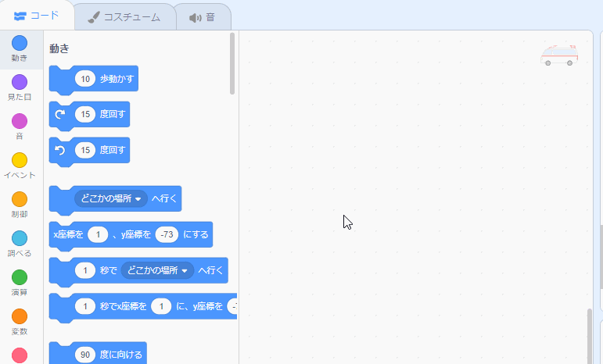This screenshot has height=364, width=603.
Task: Click the seconds value in 秒で どこかの場所 block
Action: tap(85, 270)
